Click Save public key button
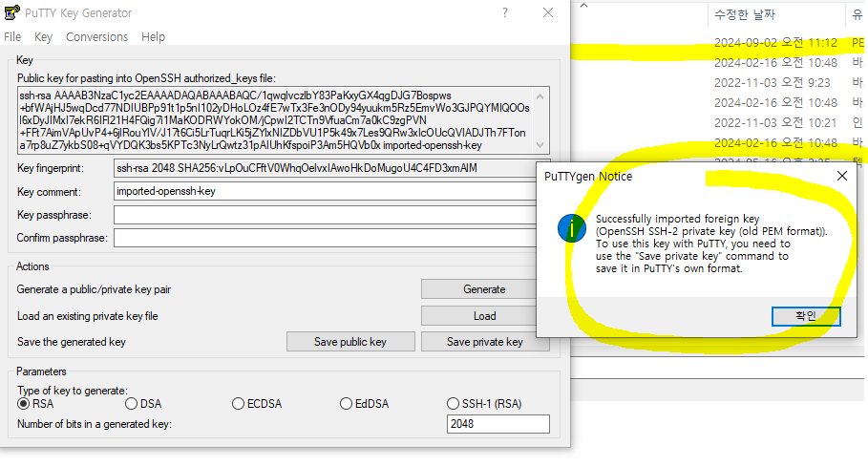 pyautogui.click(x=350, y=341)
